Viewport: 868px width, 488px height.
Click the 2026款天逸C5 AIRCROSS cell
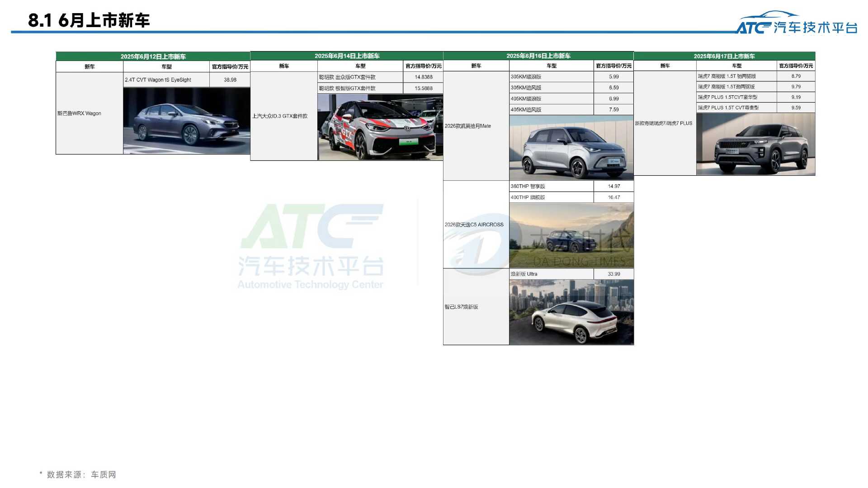click(476, 225)
